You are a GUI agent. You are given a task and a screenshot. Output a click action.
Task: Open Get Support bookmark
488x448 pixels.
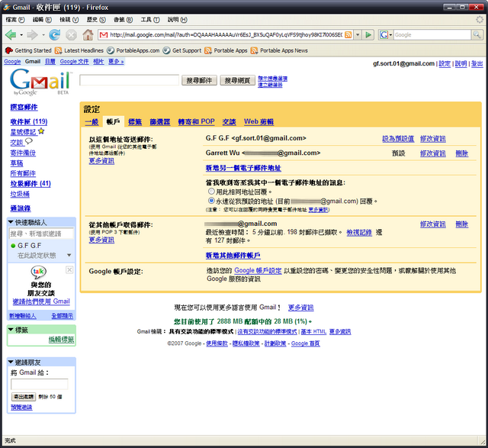point(182,50)
